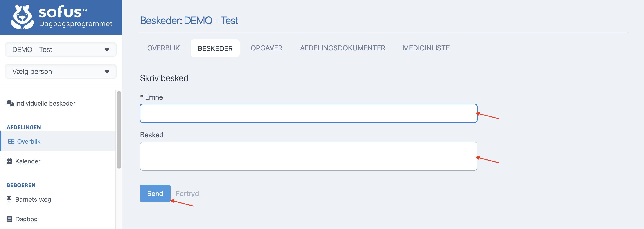Open the MEDICINLISTE tab
The image size is (644, 229).
click(x=426, y=48)
